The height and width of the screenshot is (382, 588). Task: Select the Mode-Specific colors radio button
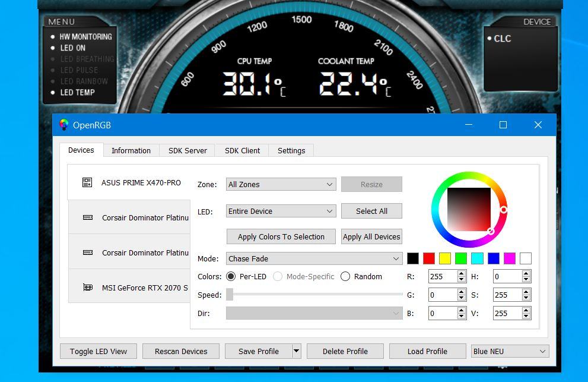pos(278,276)
